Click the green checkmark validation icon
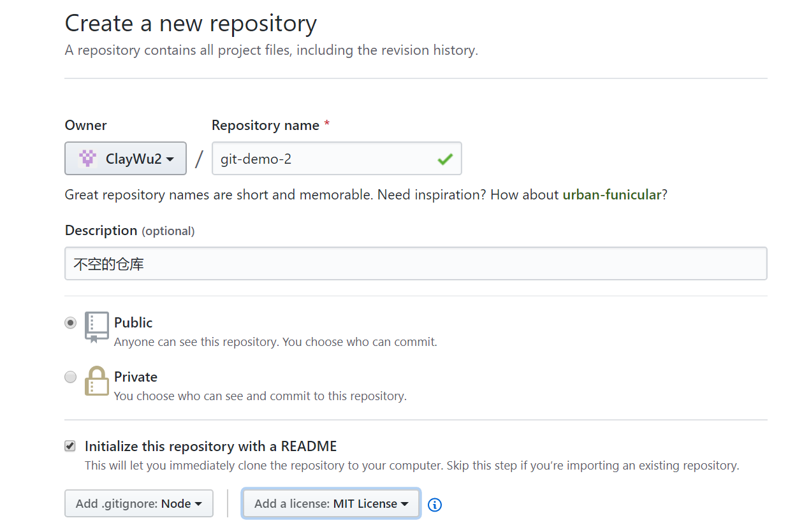 445,159
